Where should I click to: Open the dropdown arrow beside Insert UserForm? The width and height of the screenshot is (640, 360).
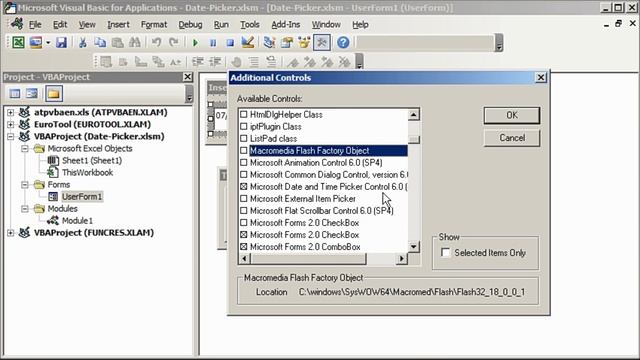pyautogui.click(x=48, y=42)
